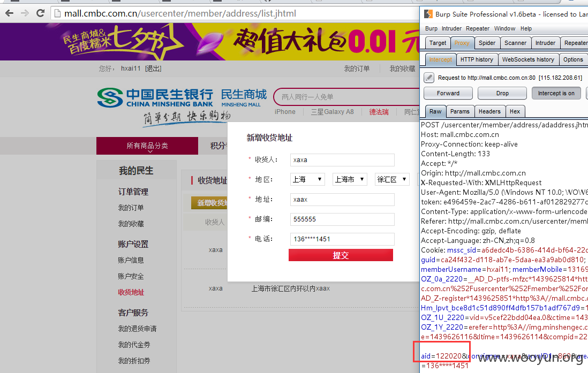Open 收货地址 in the sidebar

131,292
